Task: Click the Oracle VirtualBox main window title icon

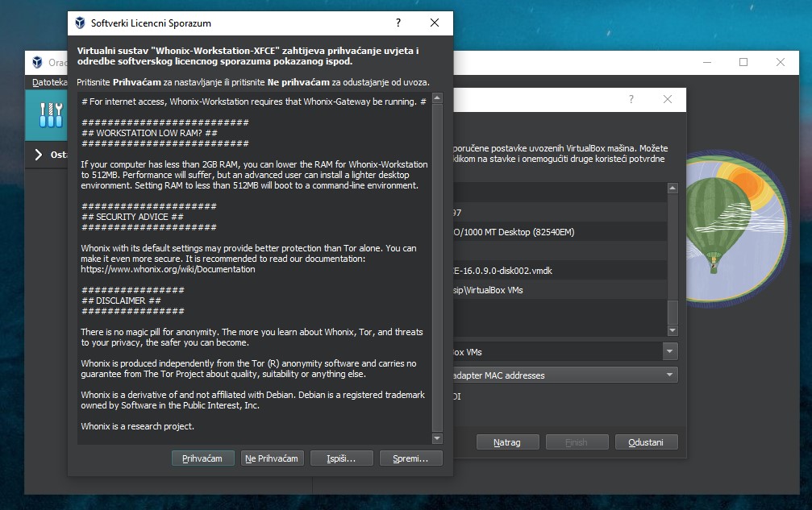Action: coord(37,63)
